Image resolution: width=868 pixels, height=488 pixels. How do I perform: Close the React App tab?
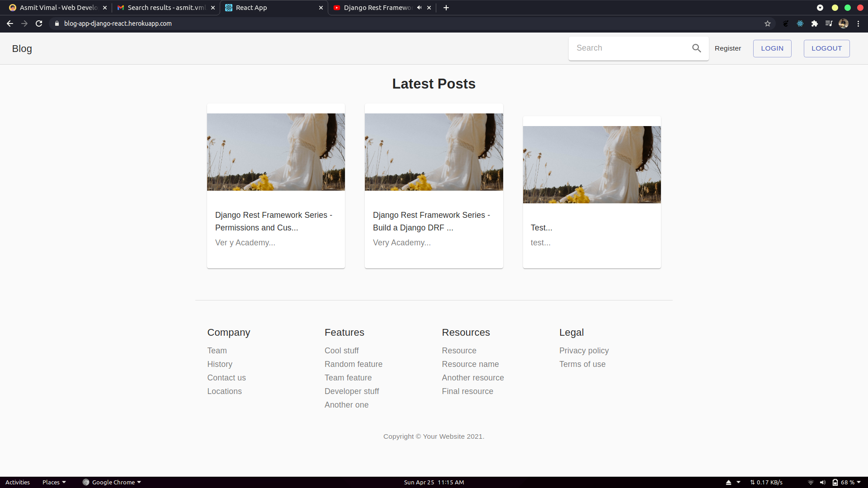click(x=321, y=8)
